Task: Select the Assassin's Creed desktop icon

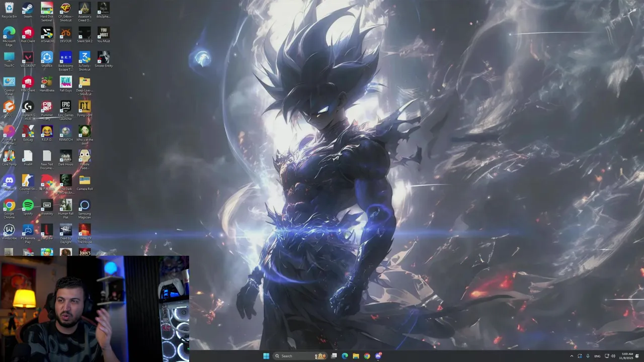Action: [x=85, y=12]
